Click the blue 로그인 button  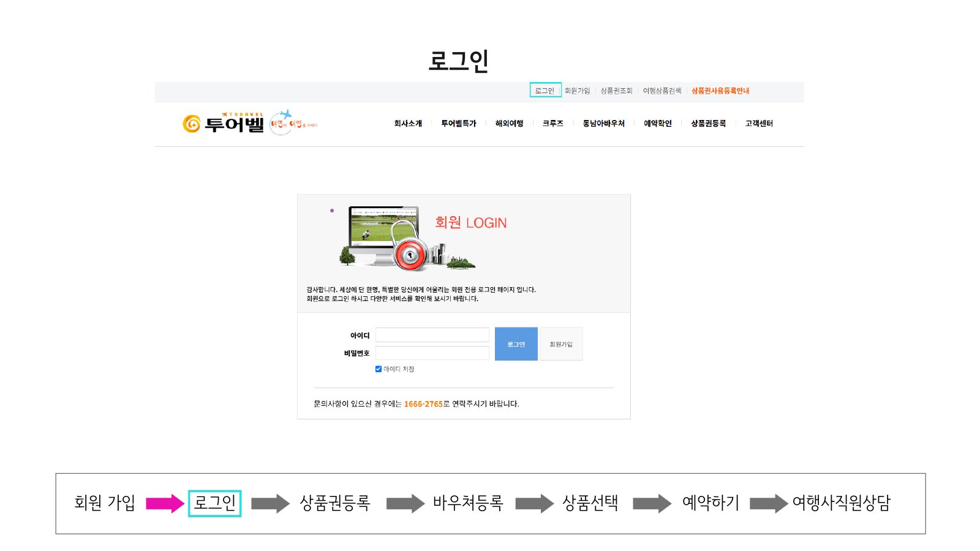516,344
